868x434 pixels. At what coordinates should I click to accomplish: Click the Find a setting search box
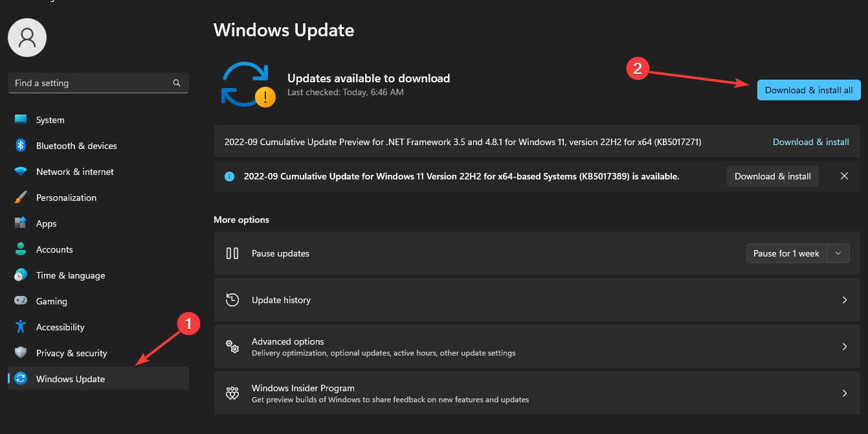[91, 83]
